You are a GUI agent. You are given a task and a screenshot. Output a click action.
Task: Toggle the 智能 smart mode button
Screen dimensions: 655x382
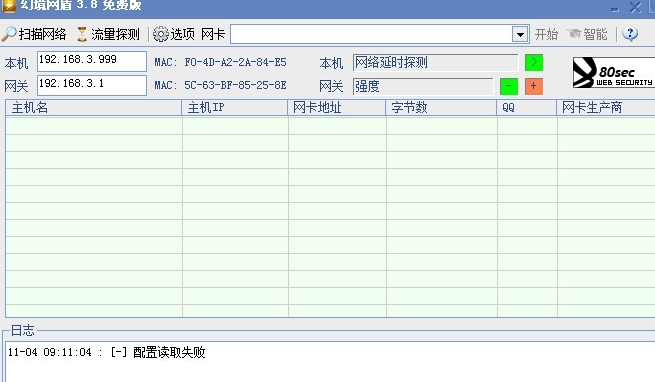click(587, 34)
